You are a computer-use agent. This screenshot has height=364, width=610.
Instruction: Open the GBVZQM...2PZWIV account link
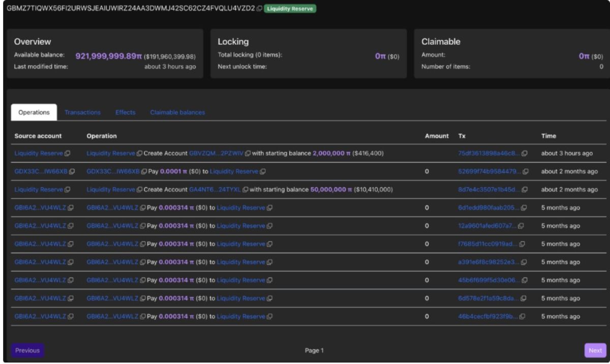click(x=216, y=153)
